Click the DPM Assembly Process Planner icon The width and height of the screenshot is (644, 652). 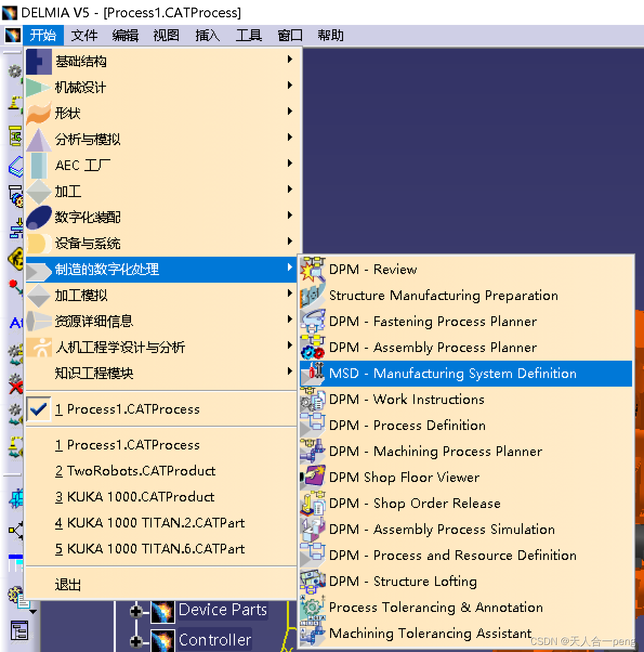tap(312, 347)
